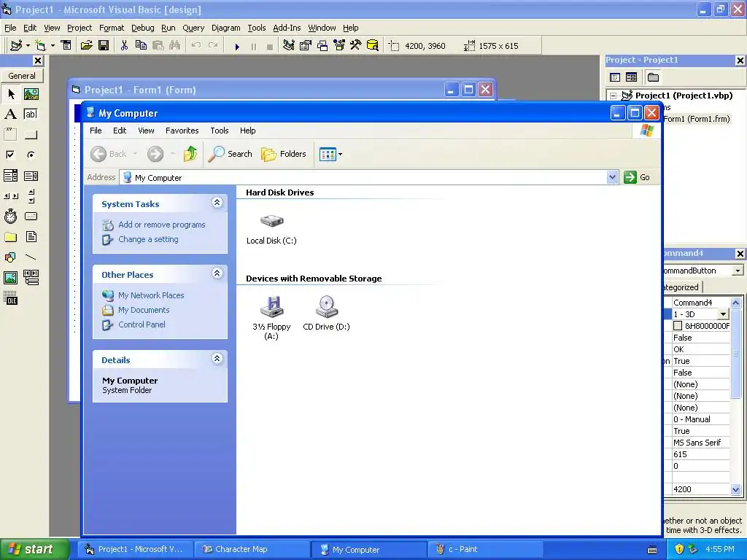Select the PictureBox control in toolbox

click(31, 94)
